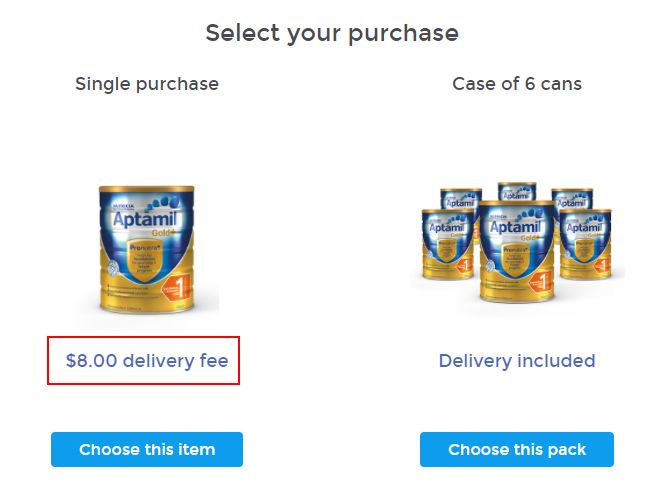Click the $8.00 delivery fee text
This screenshot has width=668, height=489.
click(x=147, y=361)
